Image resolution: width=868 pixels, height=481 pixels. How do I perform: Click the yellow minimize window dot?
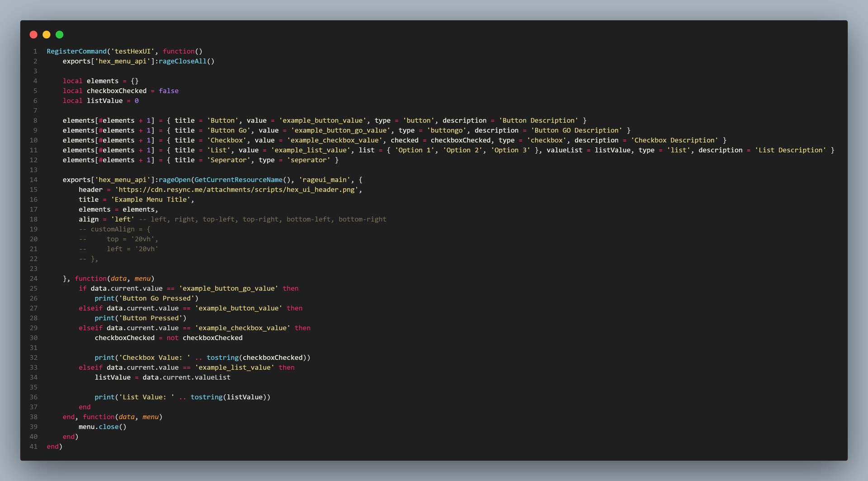46,35
